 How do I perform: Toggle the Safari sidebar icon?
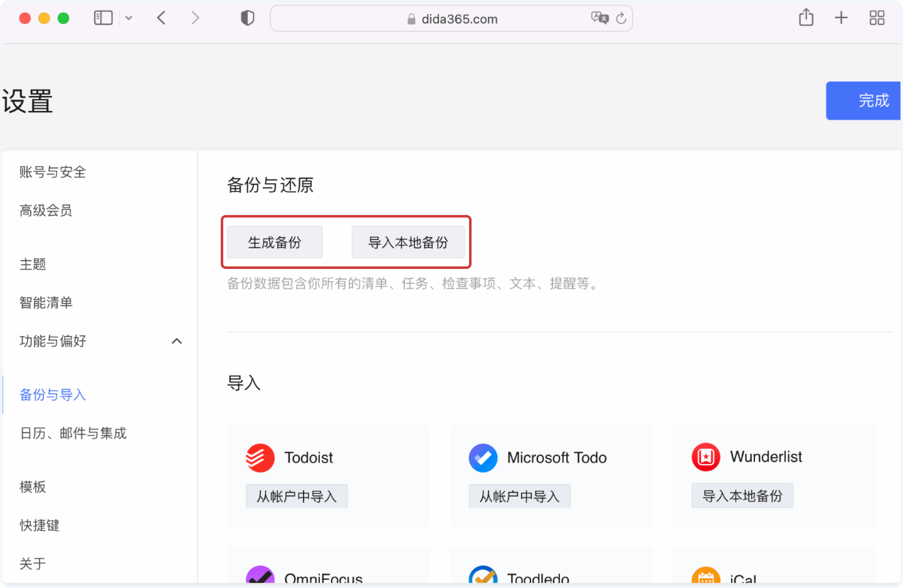pyautogui.click(x=103, y=18)
